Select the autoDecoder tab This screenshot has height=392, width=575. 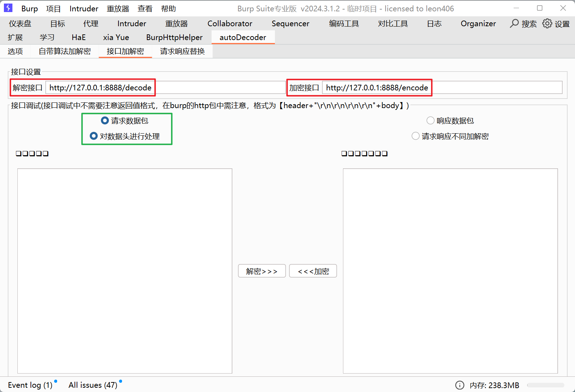243,37
